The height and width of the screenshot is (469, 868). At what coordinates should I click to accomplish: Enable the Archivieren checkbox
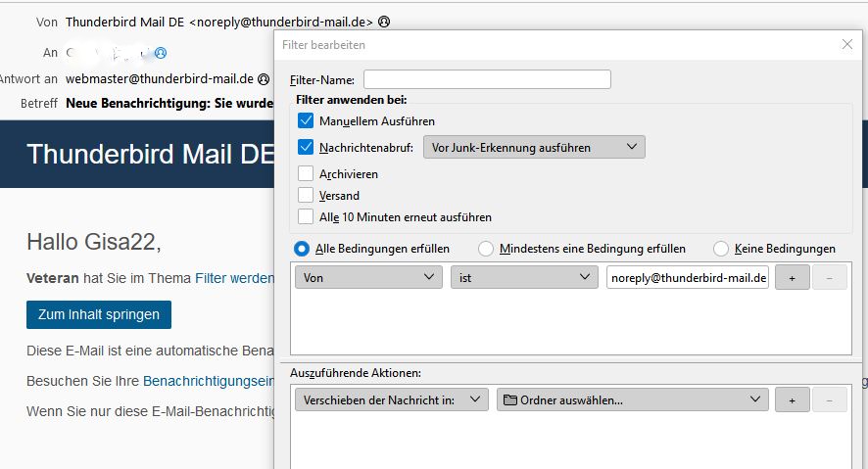306,173
